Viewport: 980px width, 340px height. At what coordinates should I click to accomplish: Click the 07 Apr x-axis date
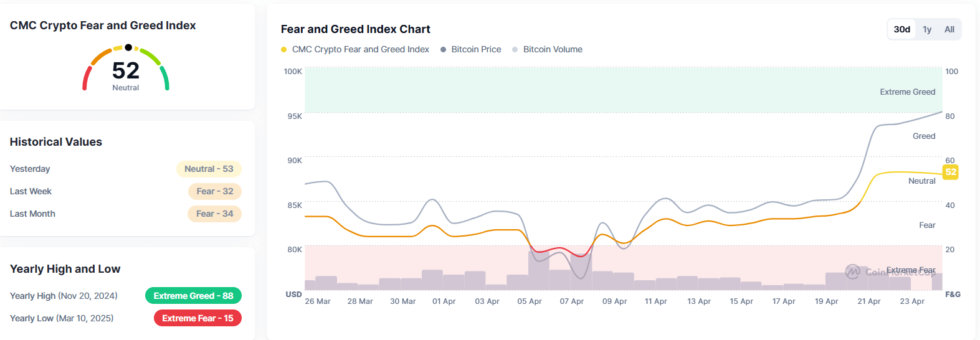pyautogui.click(x=572, y=301)
